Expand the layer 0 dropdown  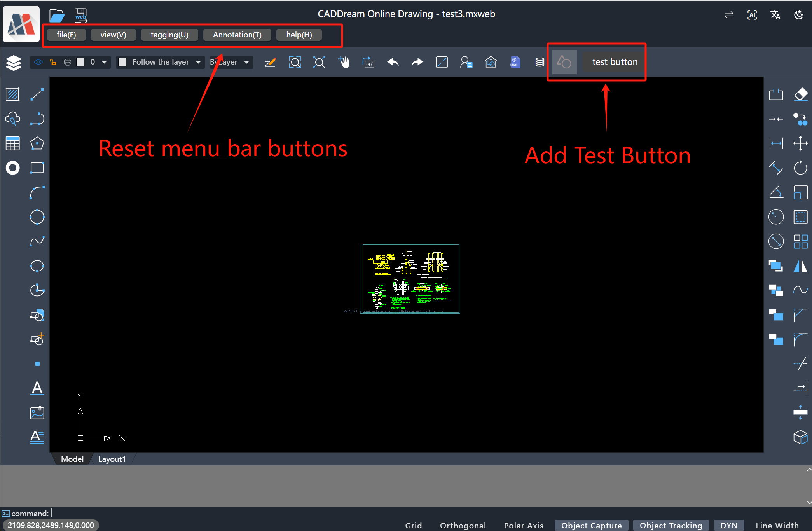tap(104, 62)
